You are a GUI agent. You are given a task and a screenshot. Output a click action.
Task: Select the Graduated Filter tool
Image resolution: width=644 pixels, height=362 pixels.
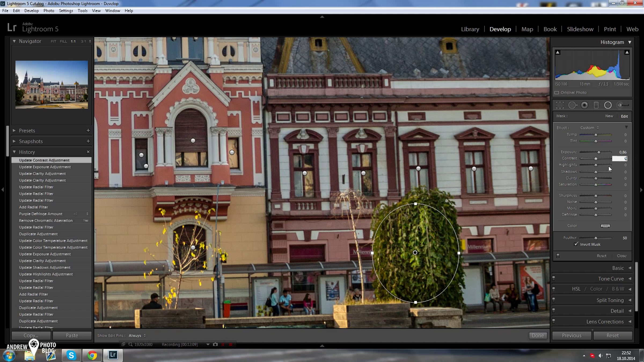tap(596, 105)
